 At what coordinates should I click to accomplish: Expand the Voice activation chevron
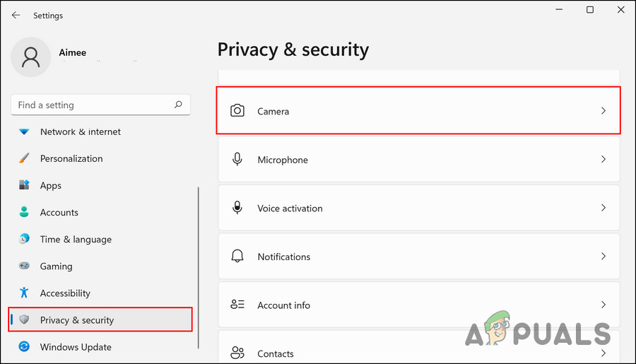coord(603,209)
